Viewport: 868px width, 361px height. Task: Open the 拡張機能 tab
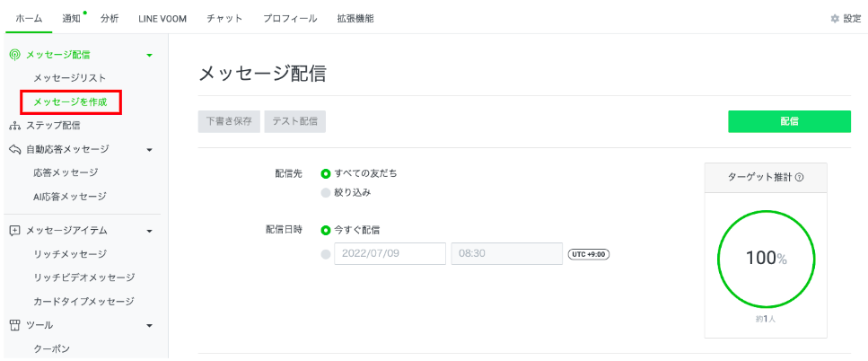[355, 19]
